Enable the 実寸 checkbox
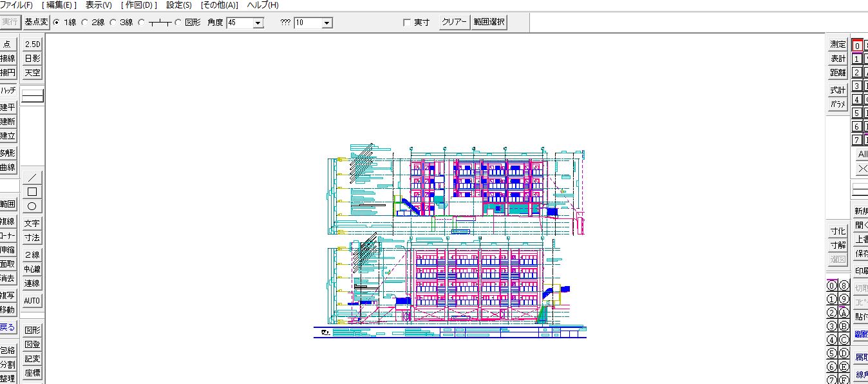Viewport: 868px width, 384px height. [406, 23]
